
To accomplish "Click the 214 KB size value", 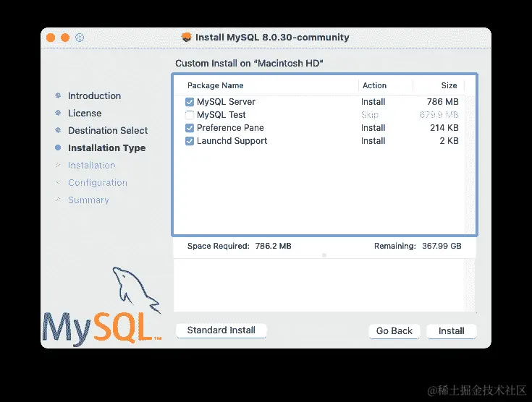I will (444, 128).
